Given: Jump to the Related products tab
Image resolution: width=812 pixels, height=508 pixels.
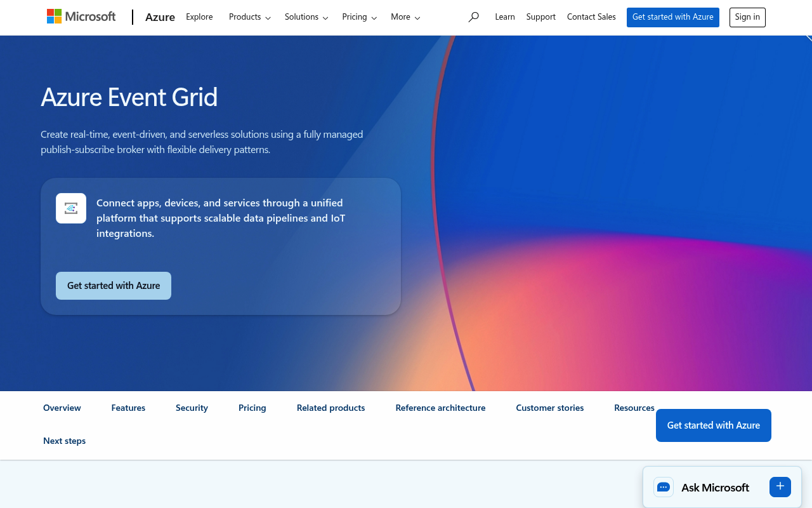Looking at the screenshot, I should click(331, 408).
